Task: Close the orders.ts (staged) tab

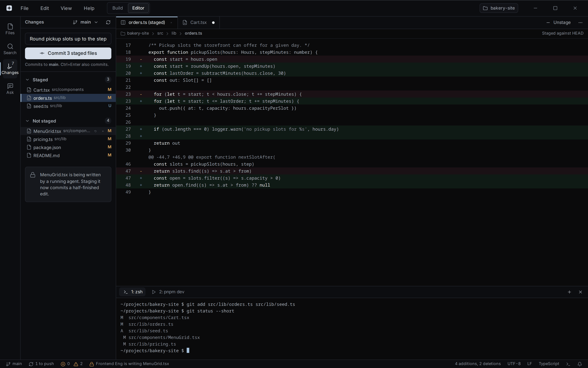Action: 171,22
